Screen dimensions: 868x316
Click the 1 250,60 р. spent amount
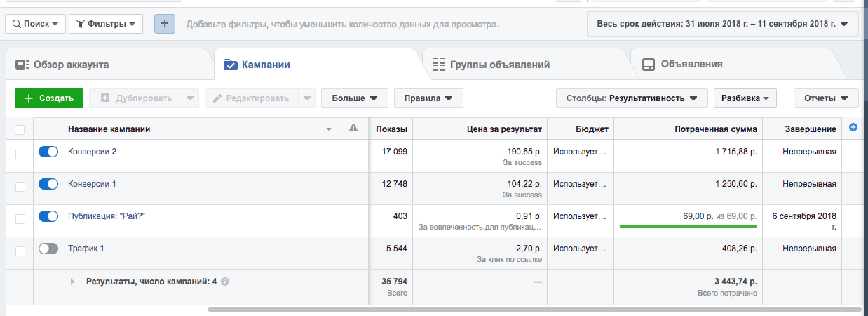pos(736,183)
